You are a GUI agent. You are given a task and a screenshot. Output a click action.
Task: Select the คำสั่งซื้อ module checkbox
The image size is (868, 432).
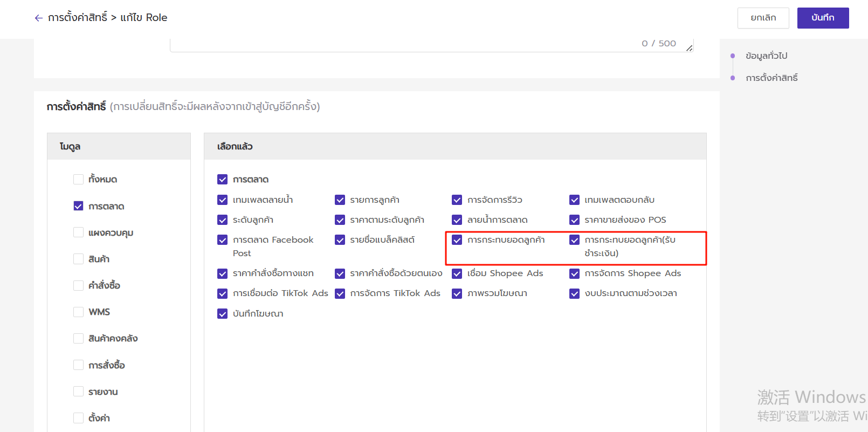79,285
